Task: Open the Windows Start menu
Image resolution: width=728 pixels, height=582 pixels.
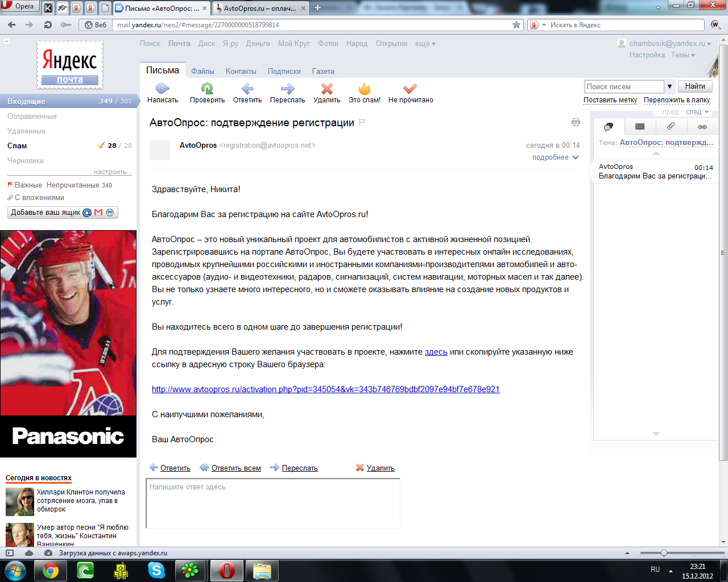Action: click(x=14, y=570)
